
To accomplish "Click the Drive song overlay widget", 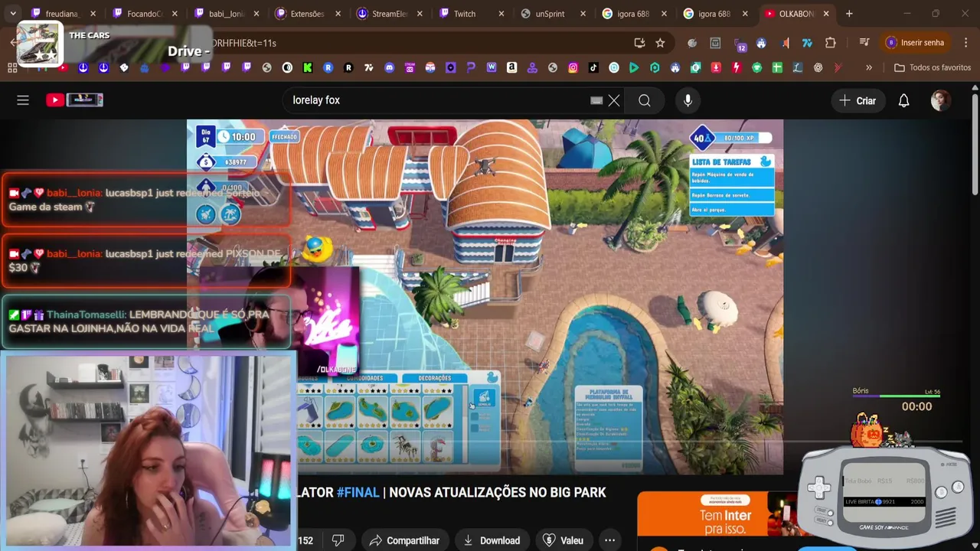I will [x=115, y=43].
